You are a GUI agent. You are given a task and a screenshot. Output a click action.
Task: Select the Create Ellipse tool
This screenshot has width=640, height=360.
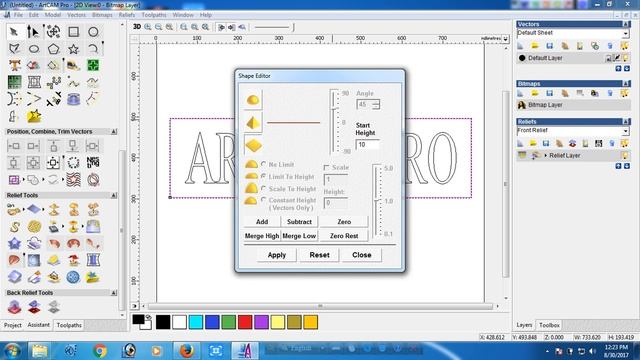(34, 49)
